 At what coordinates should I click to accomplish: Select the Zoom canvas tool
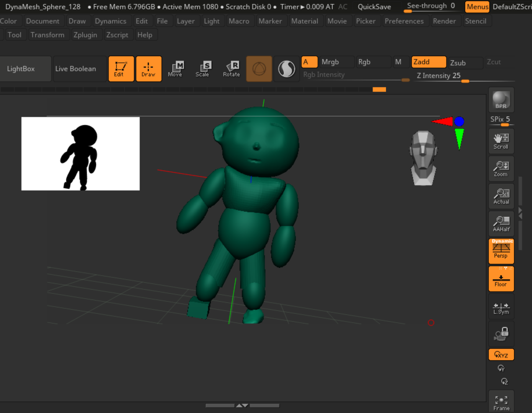[x=501, y=169]
